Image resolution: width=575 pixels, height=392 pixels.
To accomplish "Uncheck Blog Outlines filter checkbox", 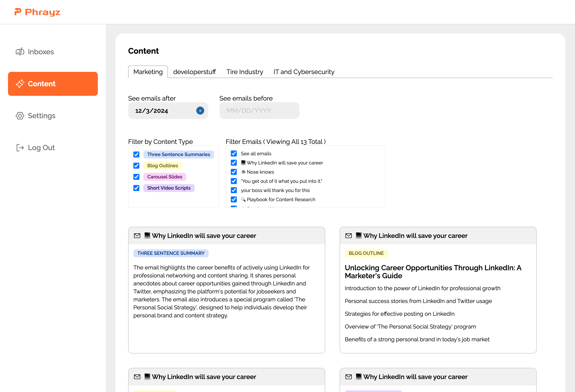I will (136, 165).
